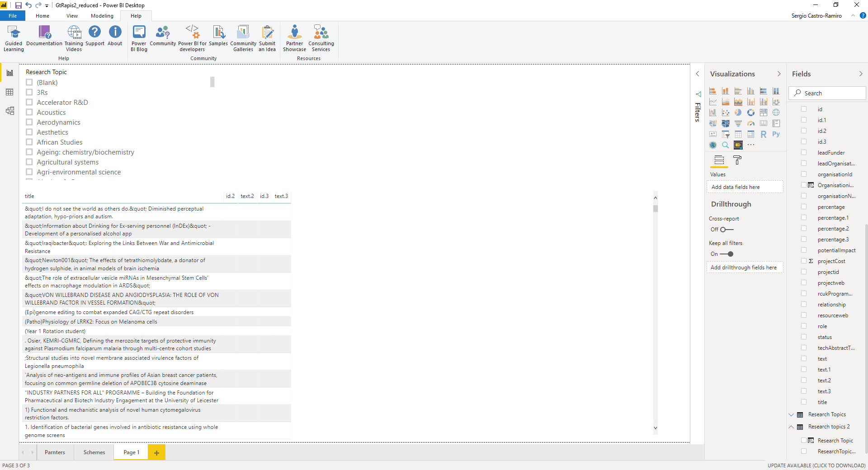This screenshot has width=868, height=470.
Task: Save the report using the disk icon
Action: click(x=19, y=5)
